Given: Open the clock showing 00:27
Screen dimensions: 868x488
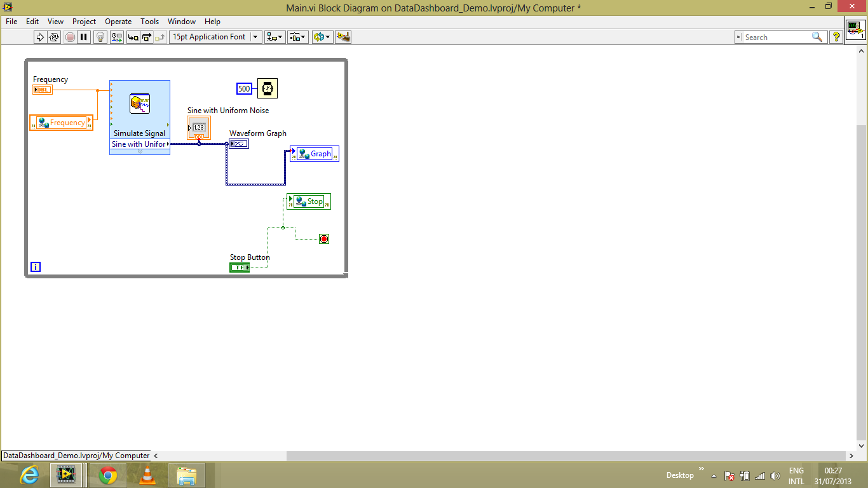Looking at the screenshot, I should point(833,476).
